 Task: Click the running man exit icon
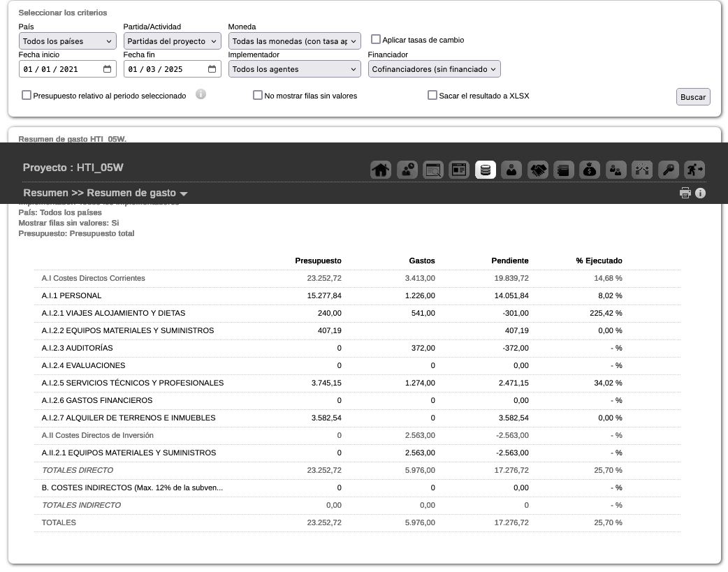point(694,170)
